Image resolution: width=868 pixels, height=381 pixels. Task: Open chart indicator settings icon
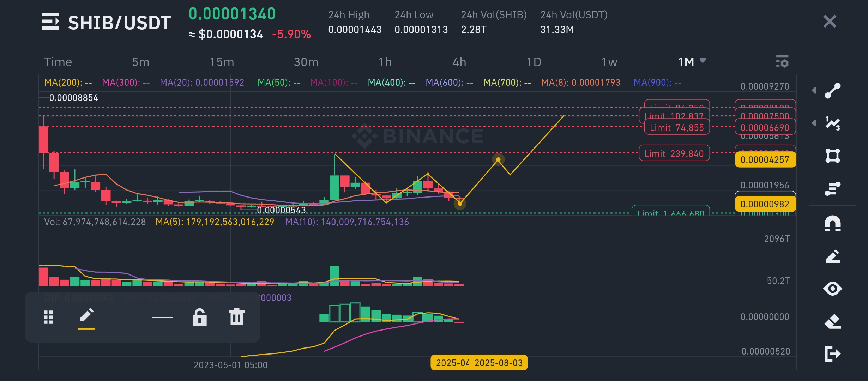(x=782, y=62)
